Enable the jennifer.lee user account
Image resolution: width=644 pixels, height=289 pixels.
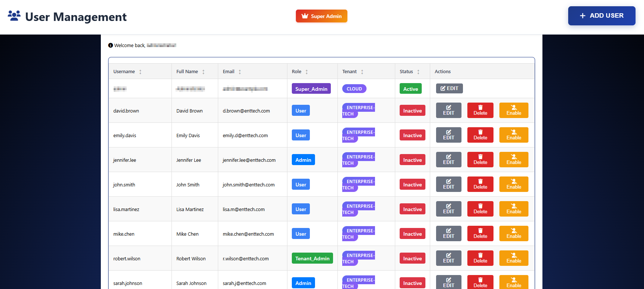pyautogui.click(x=513, y=160)
